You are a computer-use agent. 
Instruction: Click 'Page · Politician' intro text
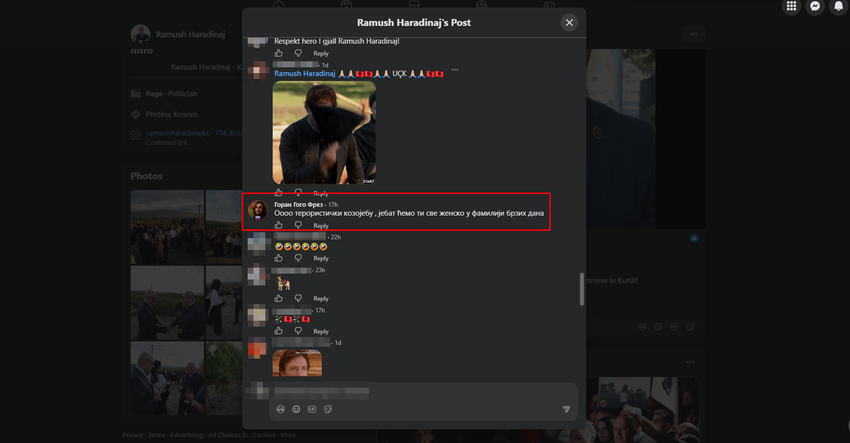point(171,94)
